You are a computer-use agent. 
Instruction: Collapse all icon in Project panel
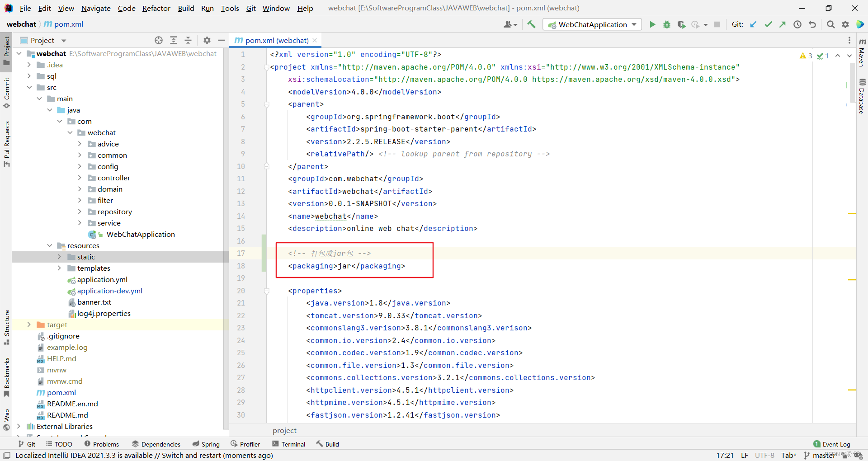click(188, 40)
